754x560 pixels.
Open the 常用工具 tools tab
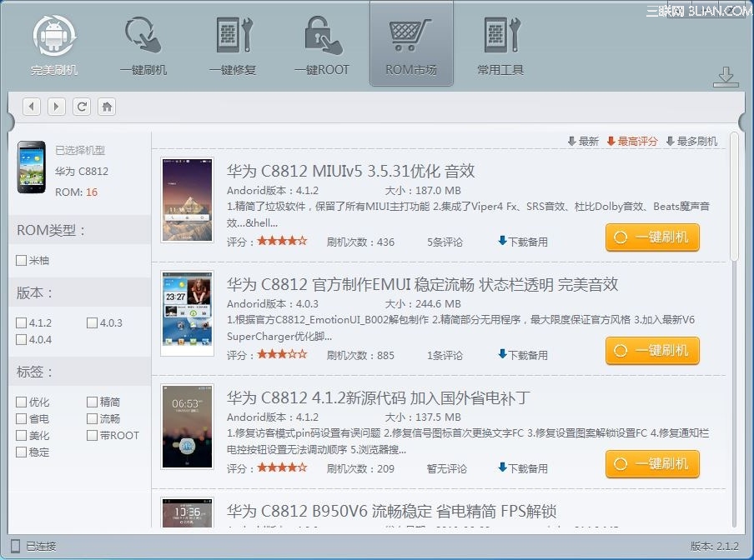tap(500, 45)
